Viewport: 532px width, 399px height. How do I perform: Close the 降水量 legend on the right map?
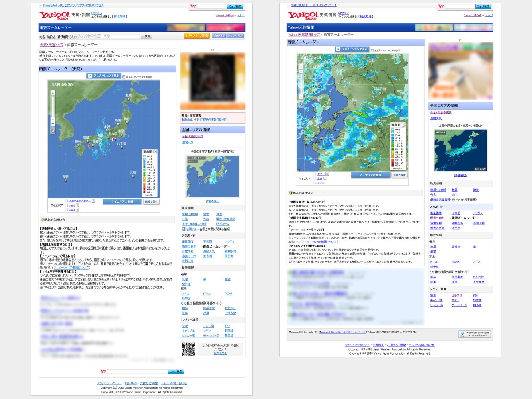404,125
